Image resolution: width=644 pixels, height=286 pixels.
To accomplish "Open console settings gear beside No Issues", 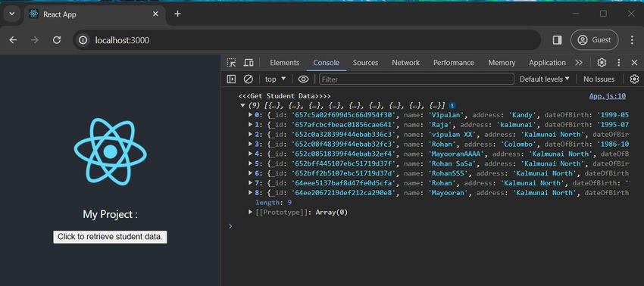I will (635, 79).
